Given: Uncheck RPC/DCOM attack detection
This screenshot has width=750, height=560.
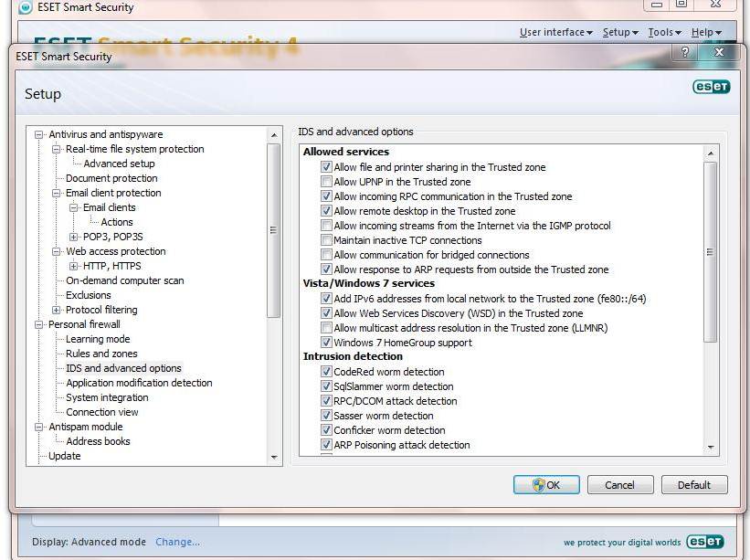Looking at the screenshot, I should coord(326,401).
